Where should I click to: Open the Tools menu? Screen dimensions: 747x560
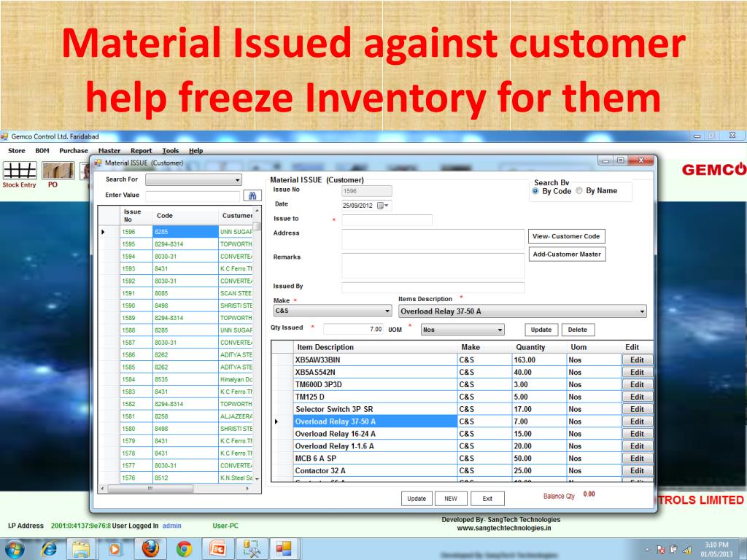[x=170, y=151]
